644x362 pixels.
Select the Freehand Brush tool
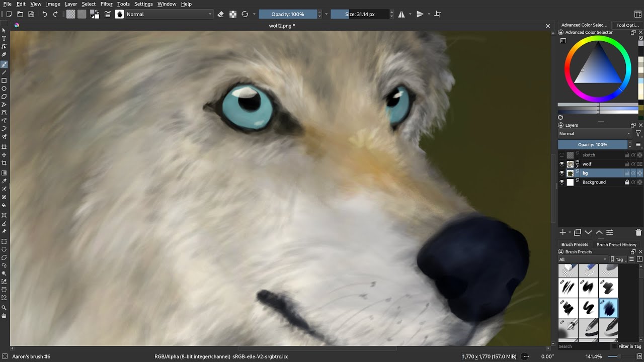tap(4, 64)
